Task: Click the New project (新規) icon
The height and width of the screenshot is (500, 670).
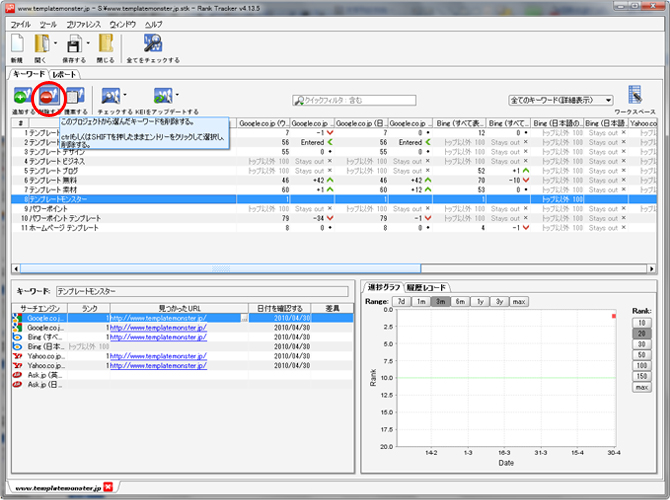Action: coord(18,44)
